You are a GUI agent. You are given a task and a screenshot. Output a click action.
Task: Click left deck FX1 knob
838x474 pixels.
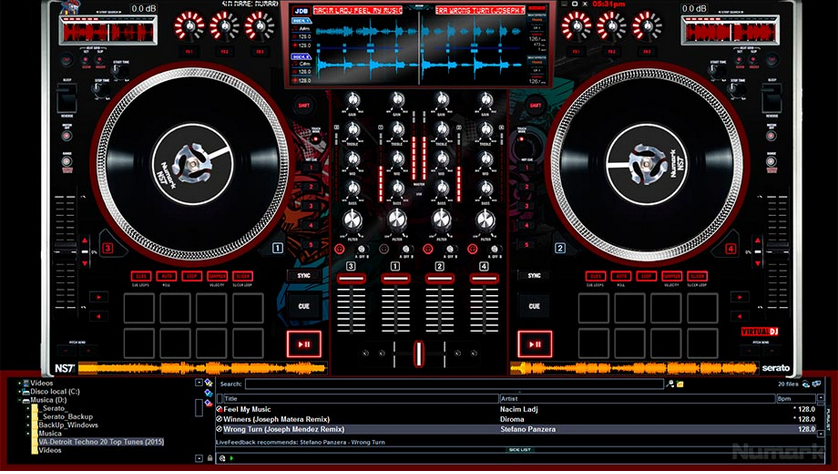click(x=189, y=26)
